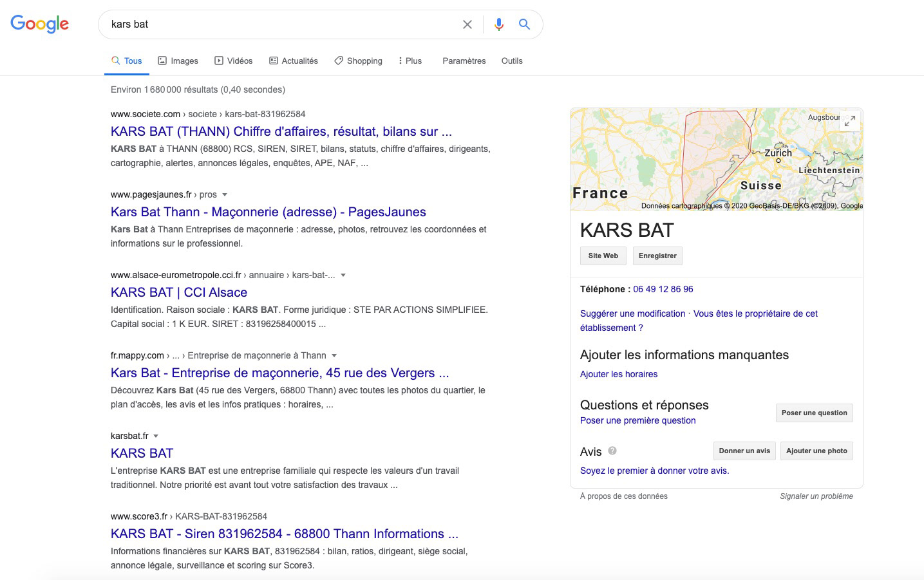Switch to the Vidéos tab
924x580 pixels.
click(233, 61)
